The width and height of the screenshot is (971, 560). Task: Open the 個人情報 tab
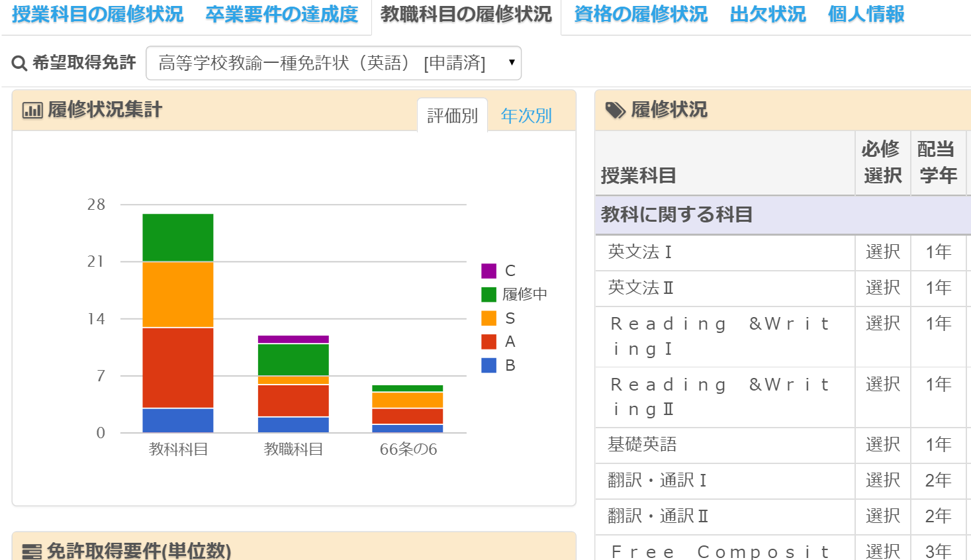point(866,15)
